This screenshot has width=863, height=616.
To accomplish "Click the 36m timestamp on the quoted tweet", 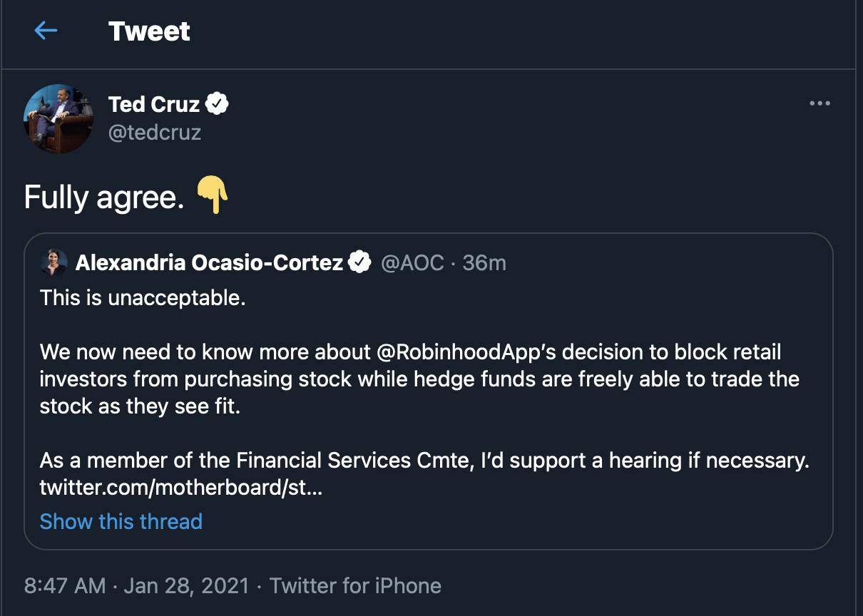I will (484, 262).
